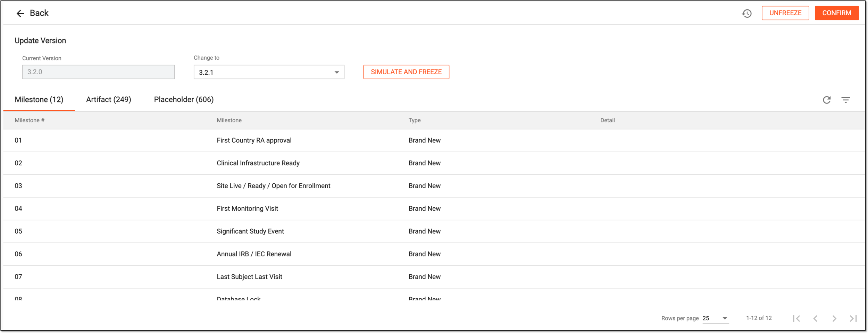Click milestone number 04

coord(18,209)
